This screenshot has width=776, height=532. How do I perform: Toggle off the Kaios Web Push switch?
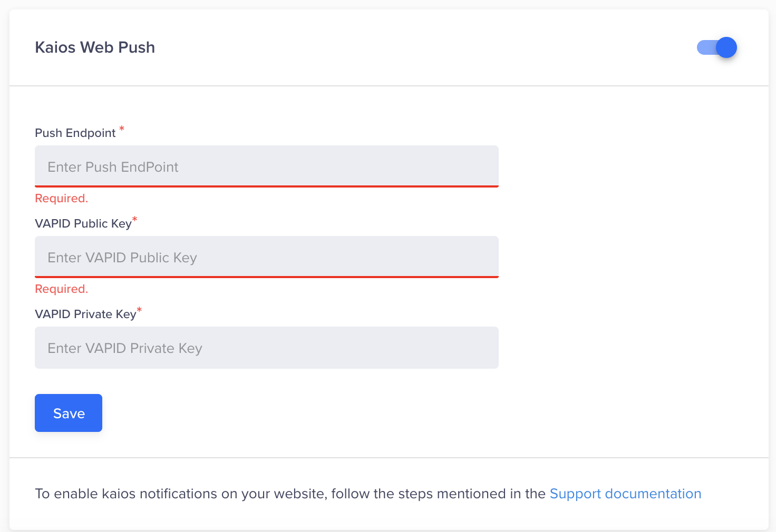717,47
